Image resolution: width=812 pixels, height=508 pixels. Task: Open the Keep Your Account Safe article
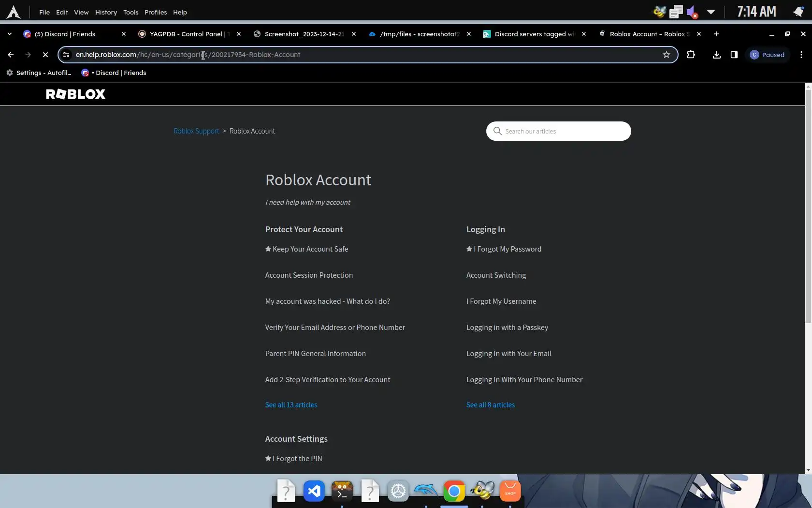tap(310, 249)
